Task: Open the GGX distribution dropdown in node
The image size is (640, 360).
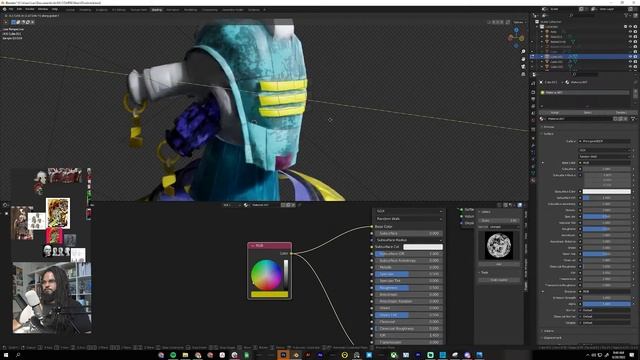Action: (409, 211)
